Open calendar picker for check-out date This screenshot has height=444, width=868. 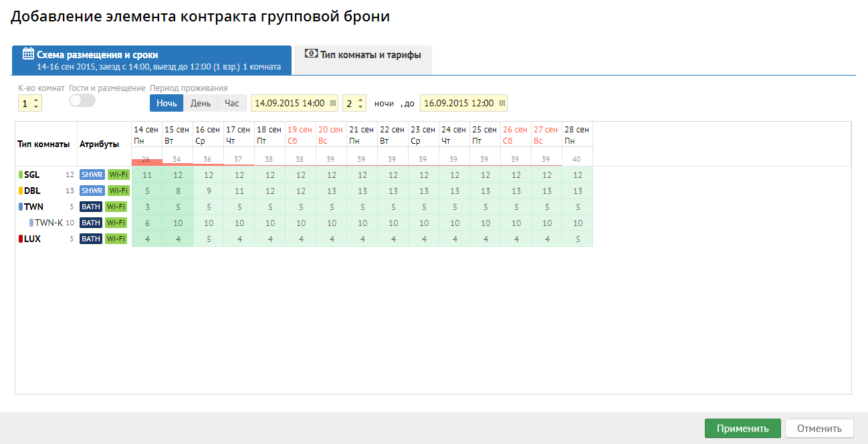pos(502,104)
